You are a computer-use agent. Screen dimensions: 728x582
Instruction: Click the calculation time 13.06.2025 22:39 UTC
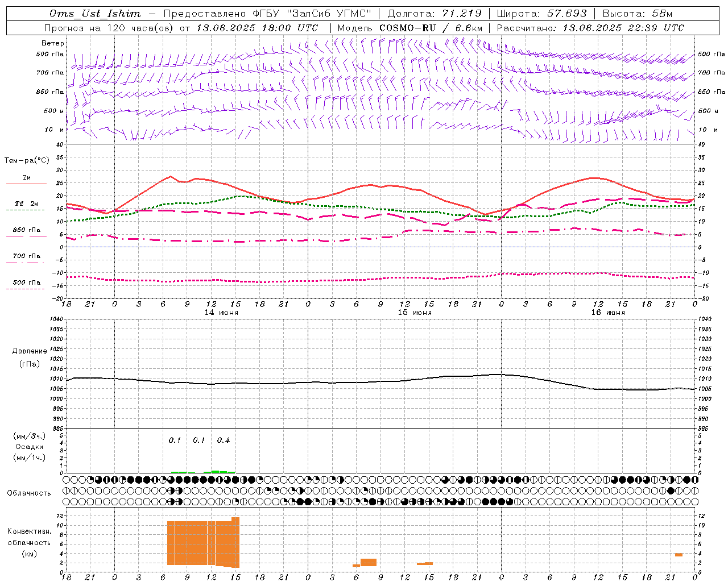click(x=623, y=28)
